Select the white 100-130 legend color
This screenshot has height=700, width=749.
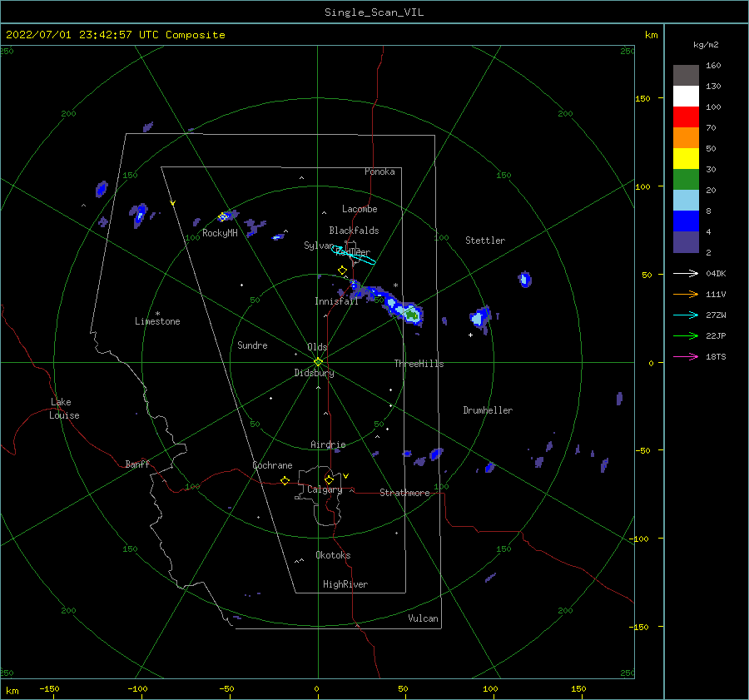tap(686, 97)
